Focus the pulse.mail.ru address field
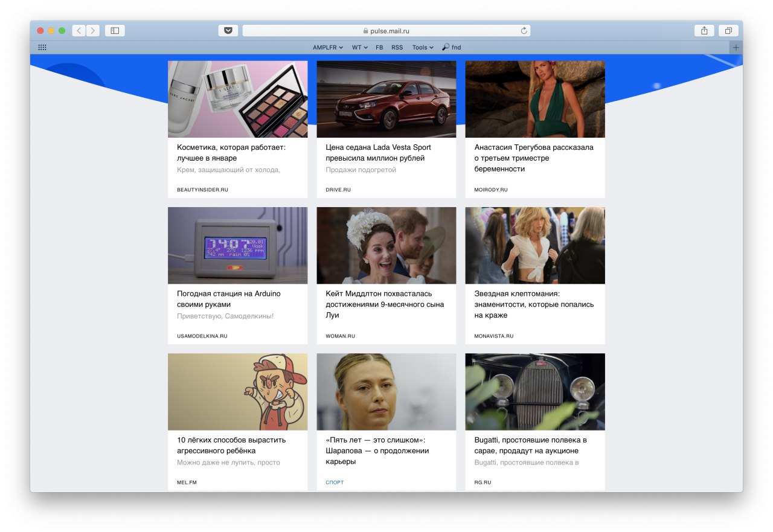773x532 pixels. (386, 30)
